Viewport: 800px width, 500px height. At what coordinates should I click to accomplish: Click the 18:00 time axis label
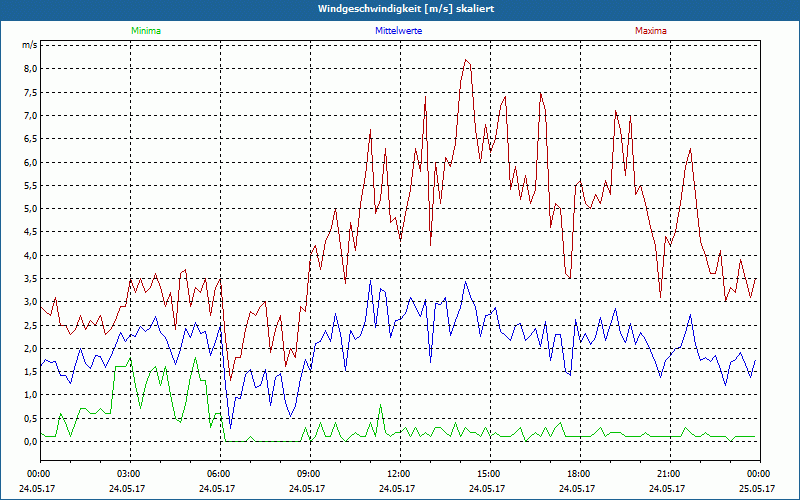point(579,474)
